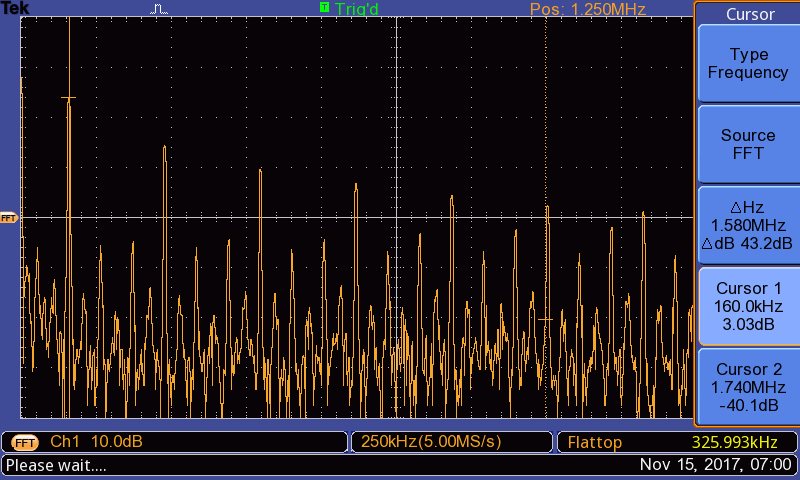Open the Source FFT menu button
The image size is (800, 480).
click(747, 144)
